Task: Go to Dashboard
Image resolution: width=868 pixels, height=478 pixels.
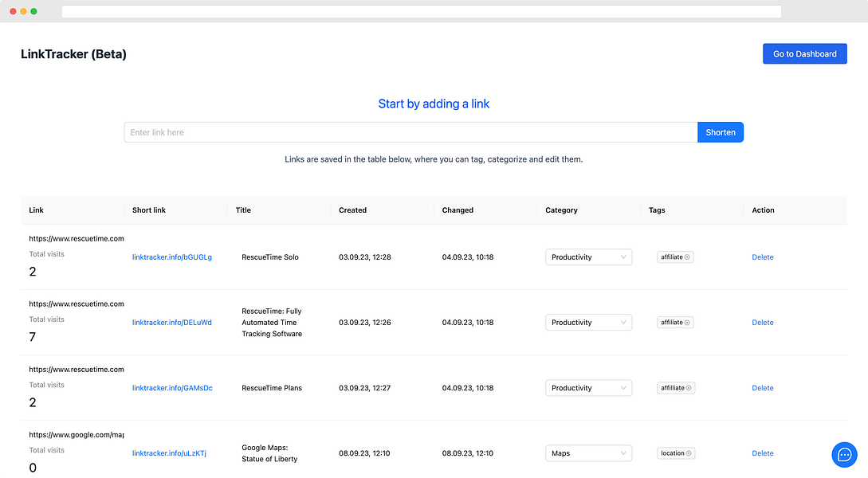Action: click(x=804, y=53)
